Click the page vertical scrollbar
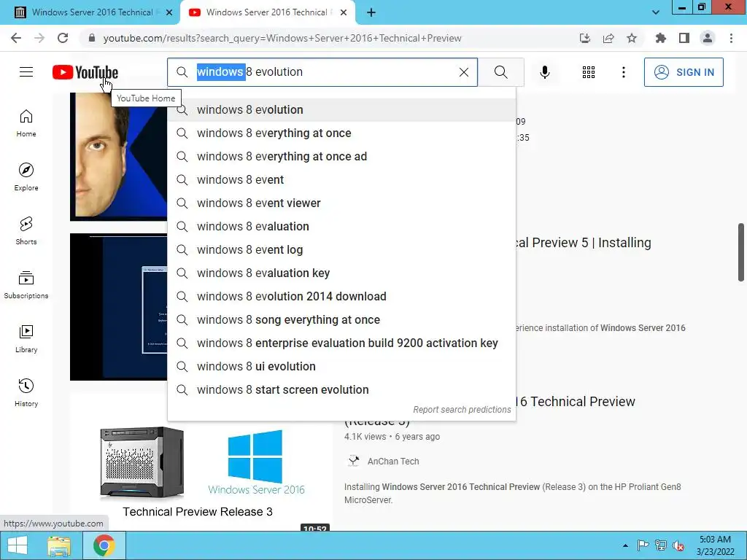Viewport: 747px width, 560px height. tap(741, 252)
